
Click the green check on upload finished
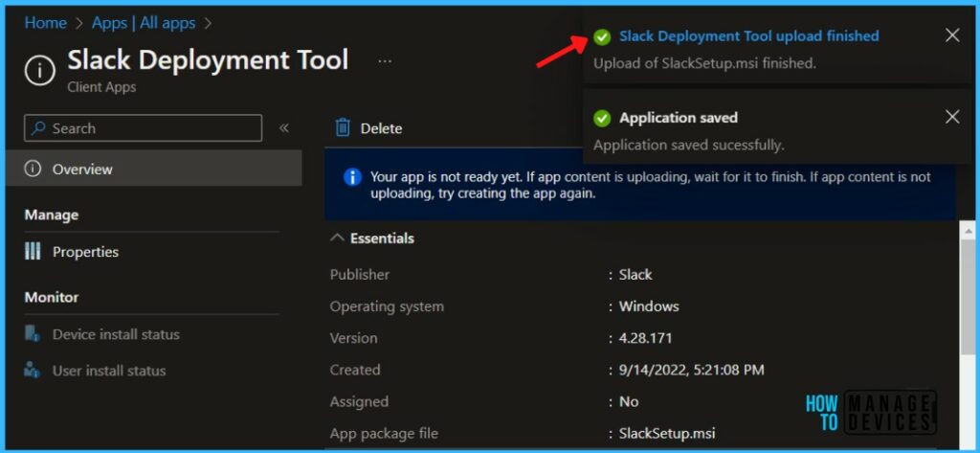pyautogui.click(x=602, y=37)
